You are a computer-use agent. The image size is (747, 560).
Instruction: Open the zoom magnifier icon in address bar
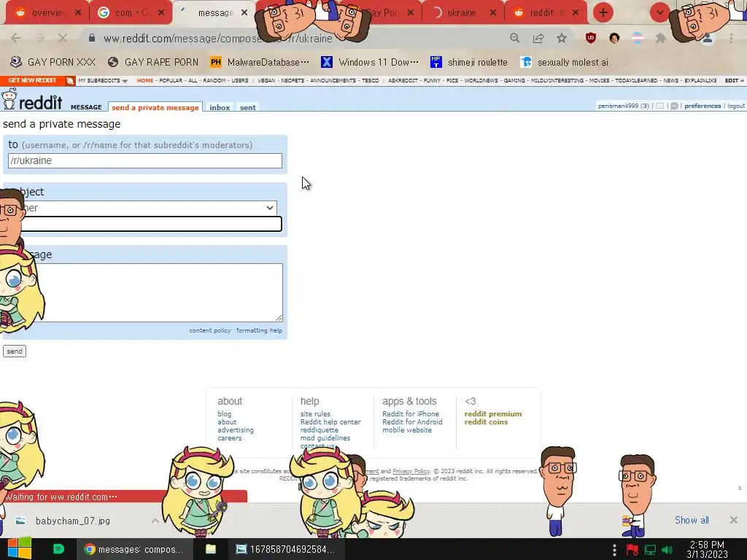514,38
